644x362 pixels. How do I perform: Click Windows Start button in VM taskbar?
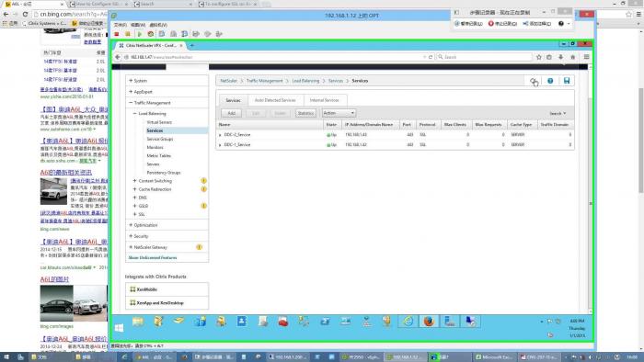point(119,328)
